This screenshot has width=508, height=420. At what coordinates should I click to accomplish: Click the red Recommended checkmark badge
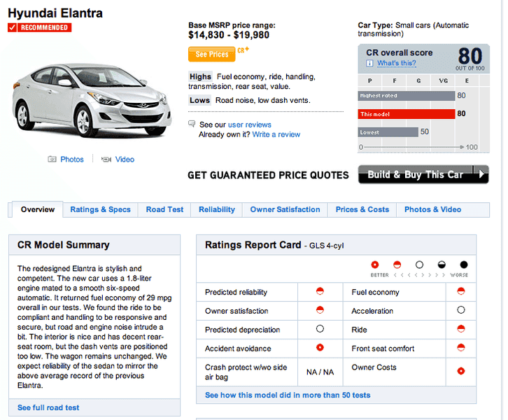[39, 27]
